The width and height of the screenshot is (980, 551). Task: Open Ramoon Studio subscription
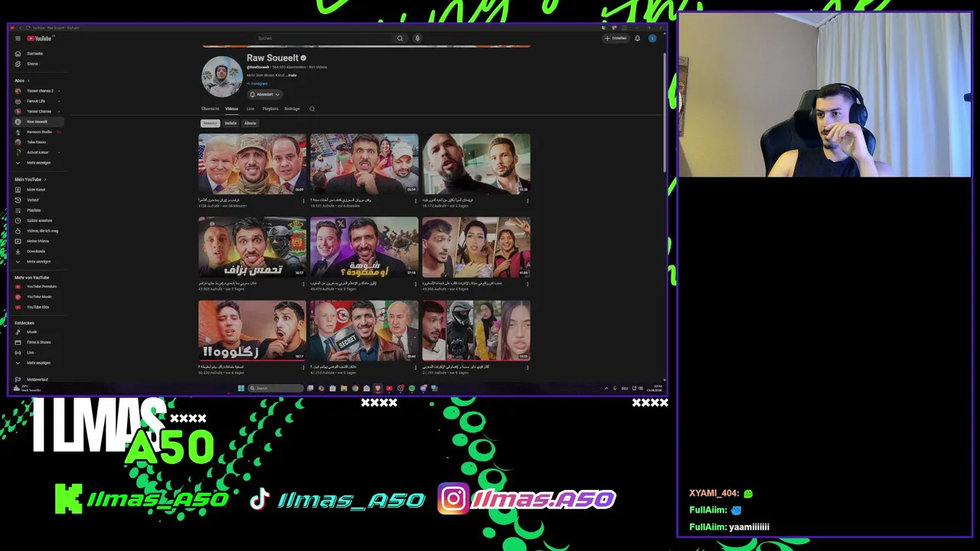tap(37, 132)
